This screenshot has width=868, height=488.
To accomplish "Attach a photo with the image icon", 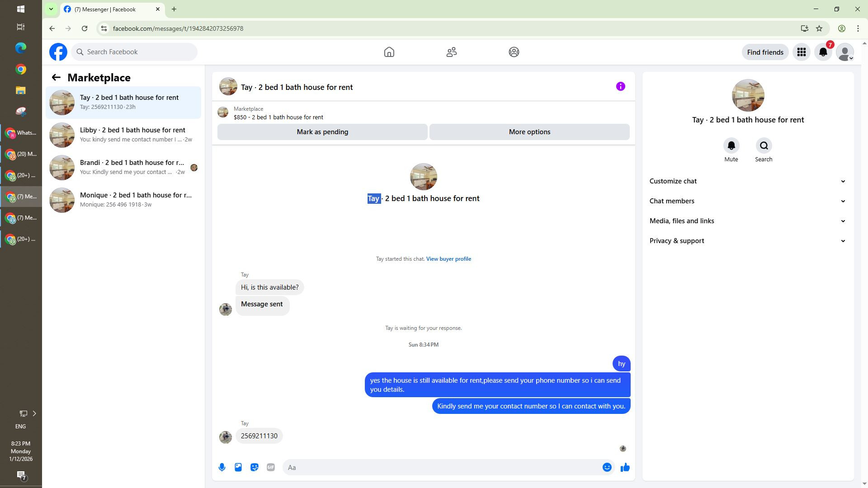I will coord(238,467).
